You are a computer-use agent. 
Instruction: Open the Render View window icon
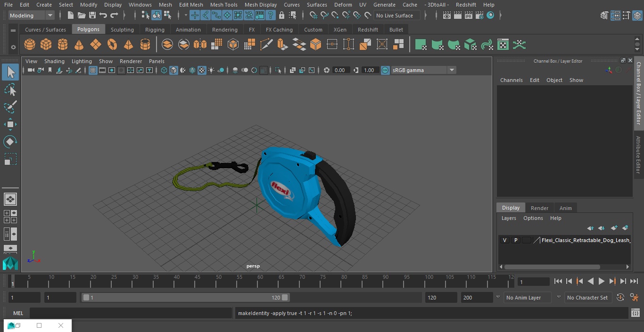click(x=447, y=16)
